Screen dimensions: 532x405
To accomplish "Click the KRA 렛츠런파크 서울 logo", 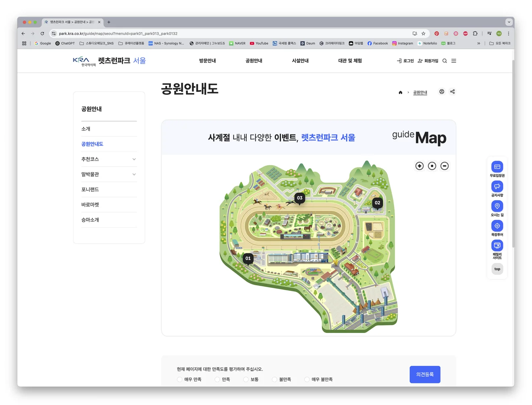I will 109,61.
